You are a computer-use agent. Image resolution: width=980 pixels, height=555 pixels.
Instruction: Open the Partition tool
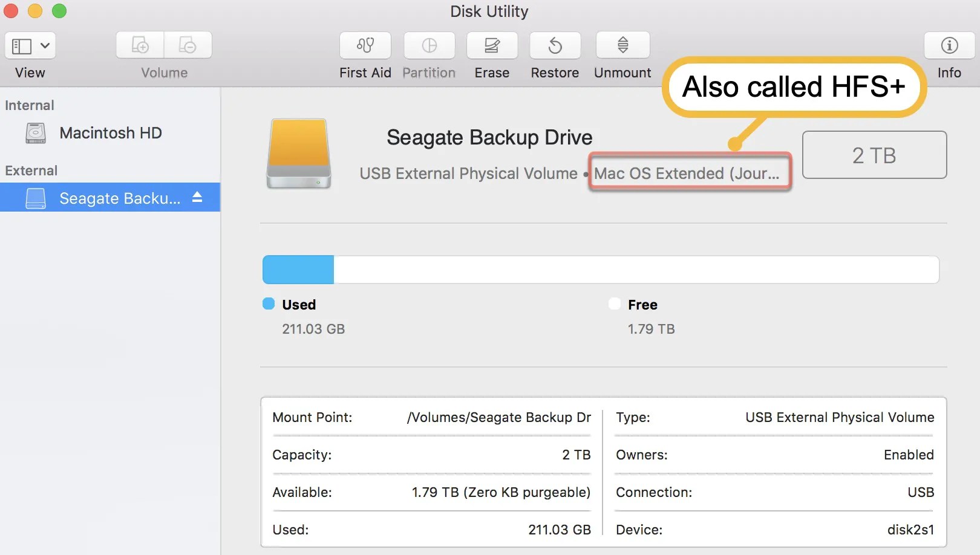429,45
